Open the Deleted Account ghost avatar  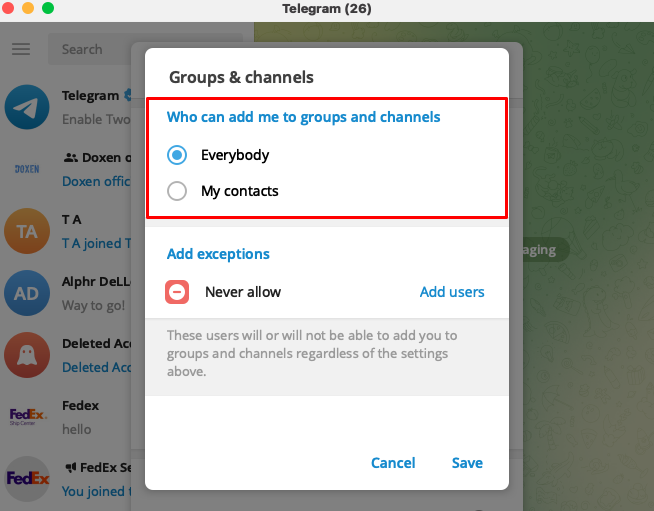pyautogui.click(x=27, y=355)
